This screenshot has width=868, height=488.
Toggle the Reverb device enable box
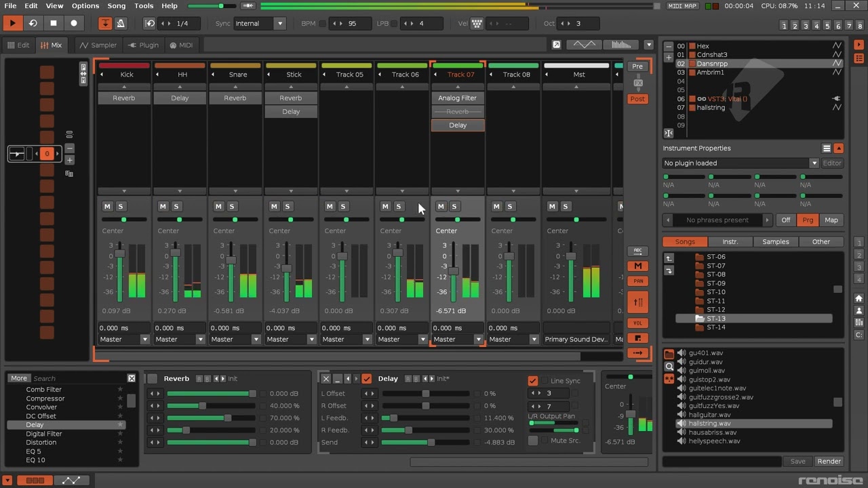coord(153,379)
